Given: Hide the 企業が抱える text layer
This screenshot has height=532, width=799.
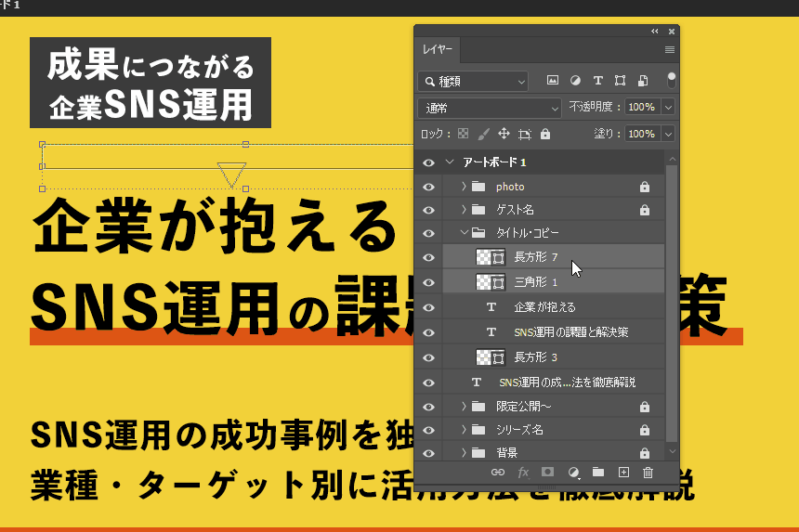Looking at the screenshot, I should [x=428, y=307].
